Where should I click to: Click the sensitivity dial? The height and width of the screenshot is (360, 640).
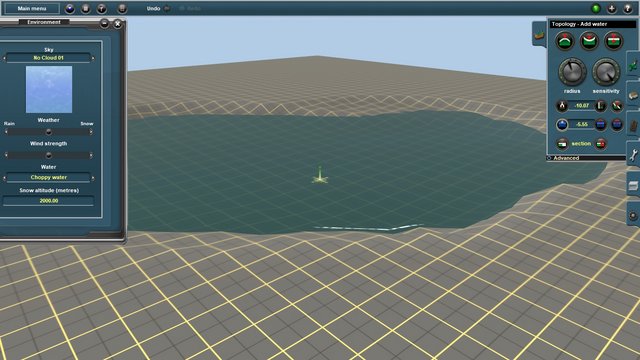pos(606,72)
